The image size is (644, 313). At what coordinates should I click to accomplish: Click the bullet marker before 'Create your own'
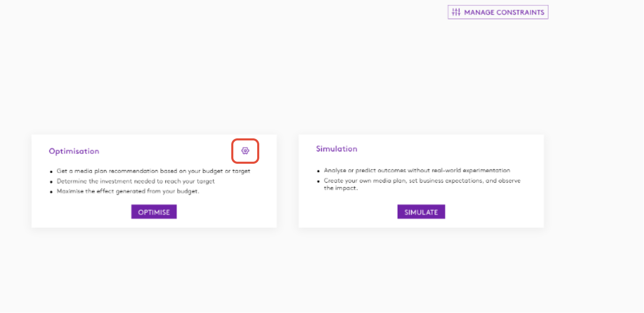click(318, 181)
